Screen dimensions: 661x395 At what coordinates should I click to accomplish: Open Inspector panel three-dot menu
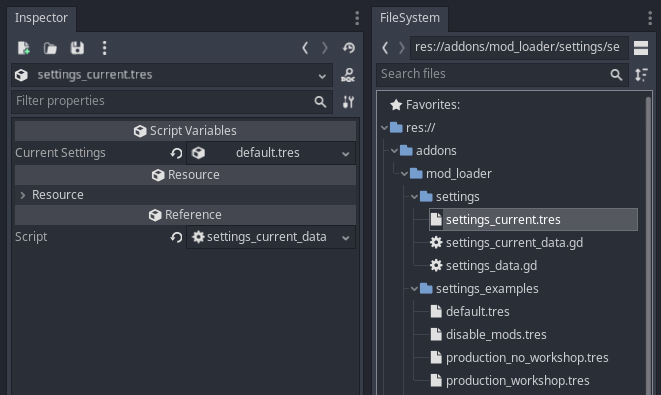click(x=357, y=18)
